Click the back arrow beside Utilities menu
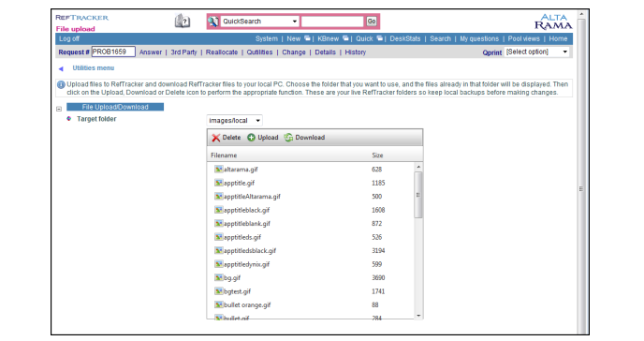Image resolution: width=644 pixels, height=341 pixels. click(x=61, y=68)
